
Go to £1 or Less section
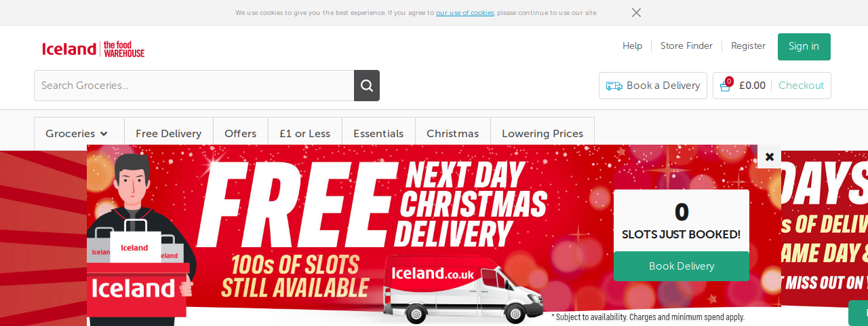pyautogui.click(x=305, y=134)
